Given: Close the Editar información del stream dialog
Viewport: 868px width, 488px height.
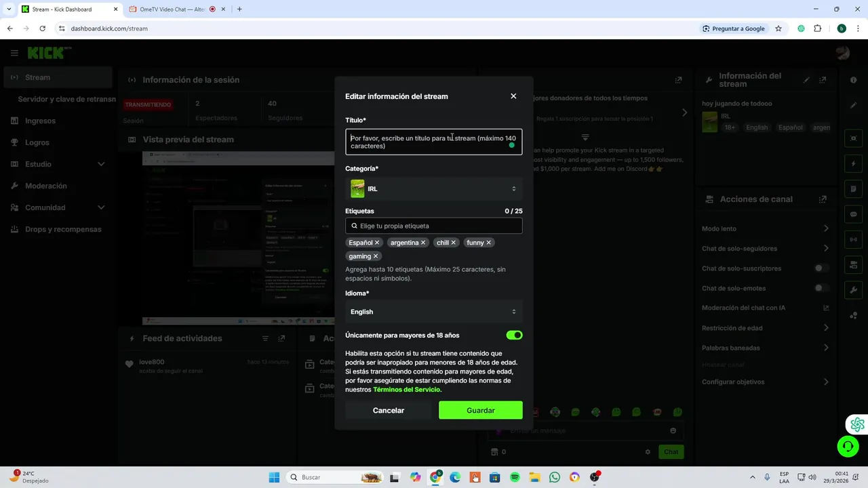Looking at the screenshot, I should click(x=513, y=96).
